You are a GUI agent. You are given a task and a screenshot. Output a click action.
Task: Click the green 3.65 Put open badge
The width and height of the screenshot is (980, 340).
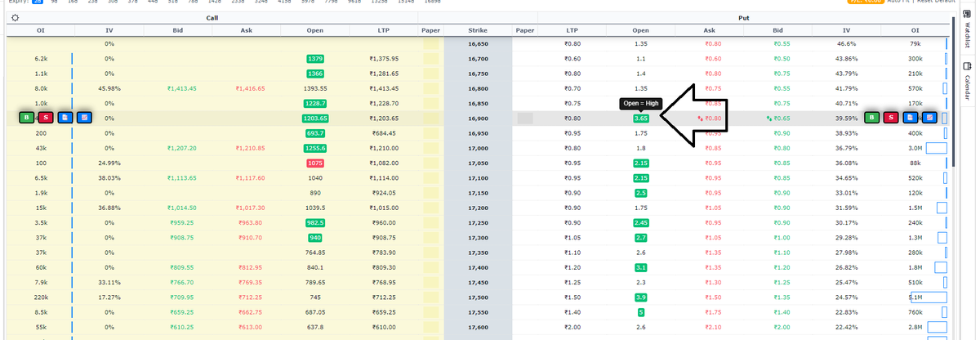642,119
